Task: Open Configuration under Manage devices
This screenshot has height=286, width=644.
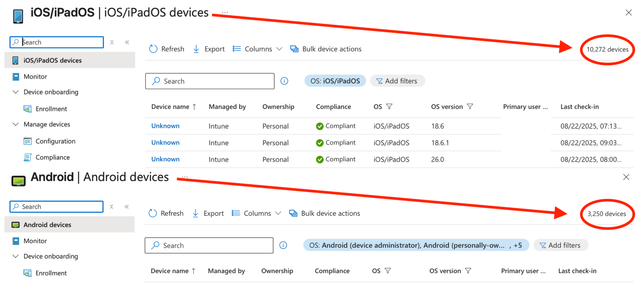Action: click(x=55, y=141)
